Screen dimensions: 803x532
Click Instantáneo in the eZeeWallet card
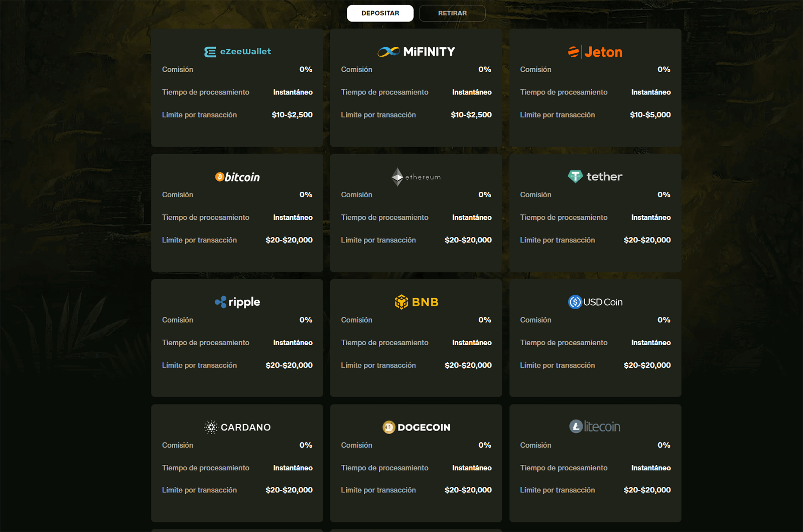click(293, 92)
